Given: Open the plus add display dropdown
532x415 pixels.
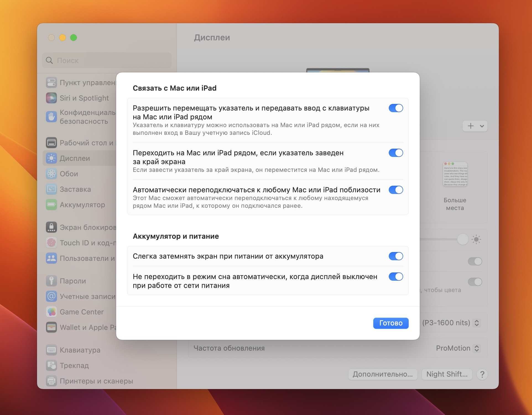Looking at the screenshot, I should pyautogui.click(x=475, y=126).
